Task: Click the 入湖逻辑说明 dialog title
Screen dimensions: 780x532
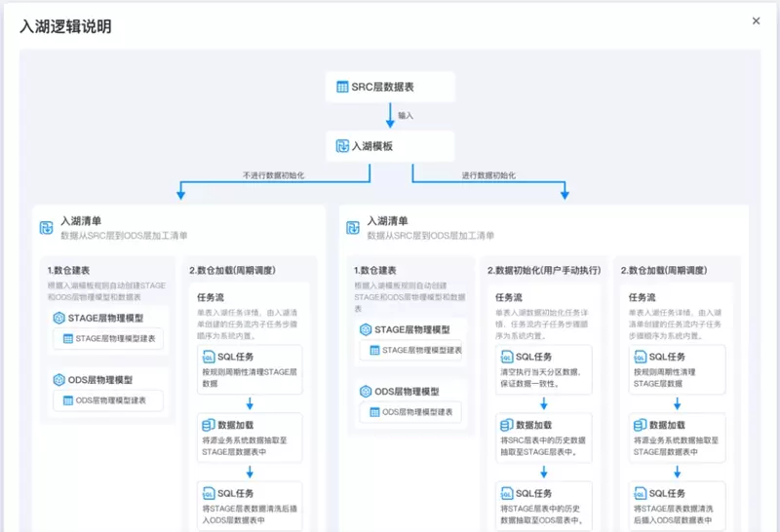Action: [65, 26]
